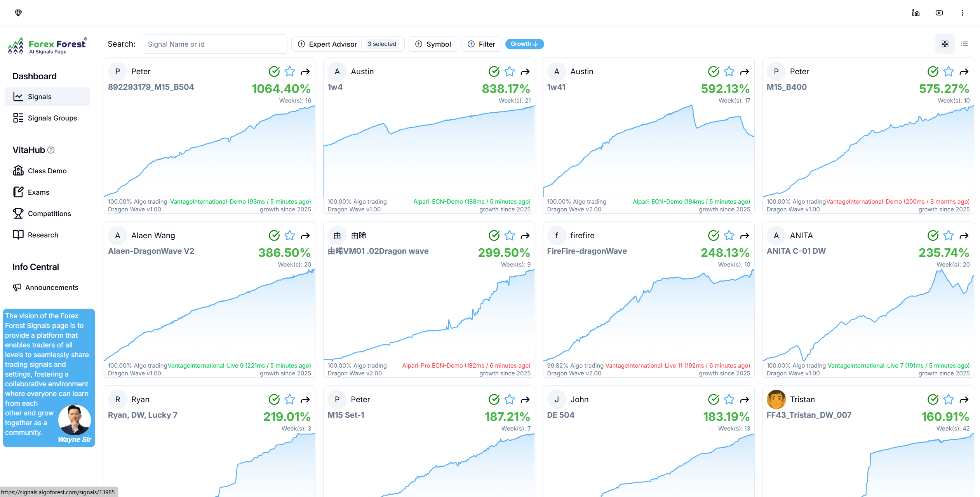Viewport: 980px width, 497px height.
Task: Open the Ryan, DW, Lucky 7 title
Action: tap(143, 415)
